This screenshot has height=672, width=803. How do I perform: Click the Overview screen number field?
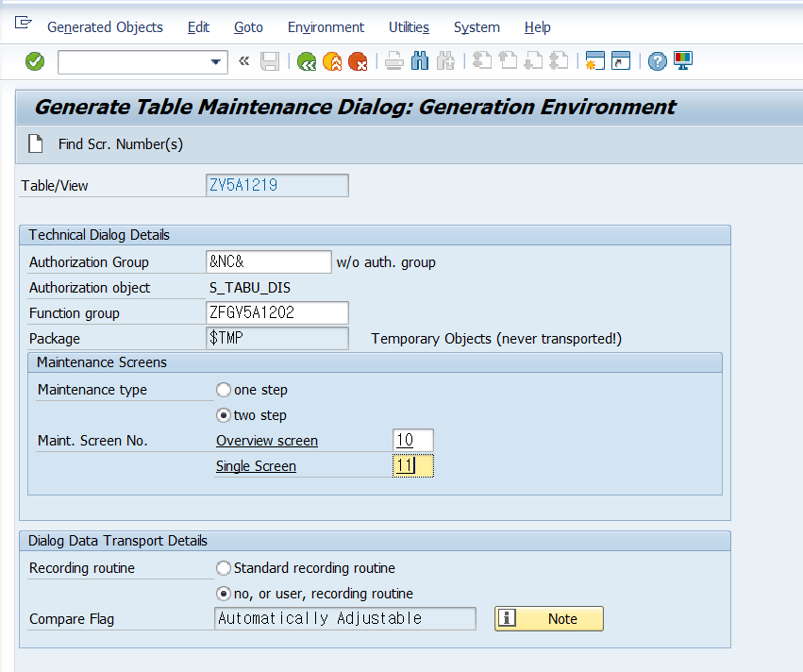pos(412,441)
